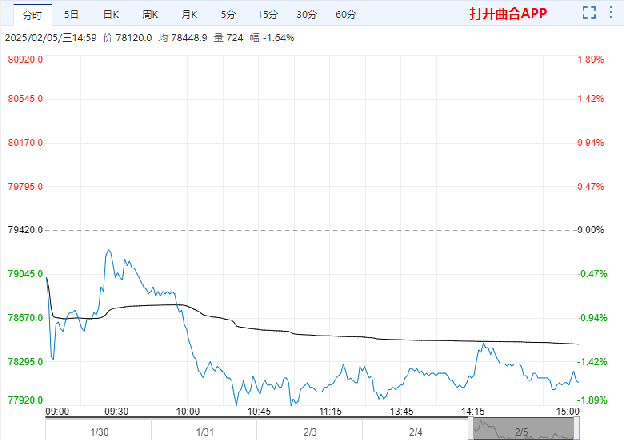This screenshot has height=440, width=624.
Task: Switch to 日K daily candlestick view
Action: tap(111, 15)
